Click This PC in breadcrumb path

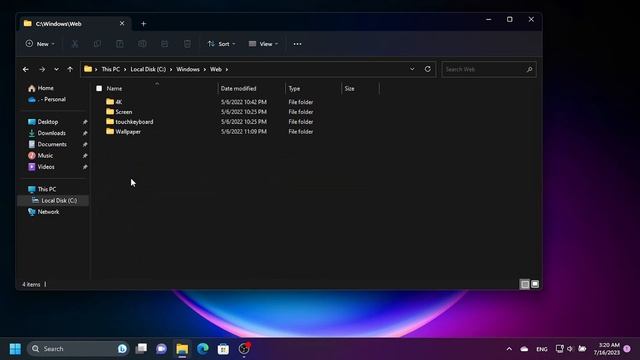coord(111,69)
